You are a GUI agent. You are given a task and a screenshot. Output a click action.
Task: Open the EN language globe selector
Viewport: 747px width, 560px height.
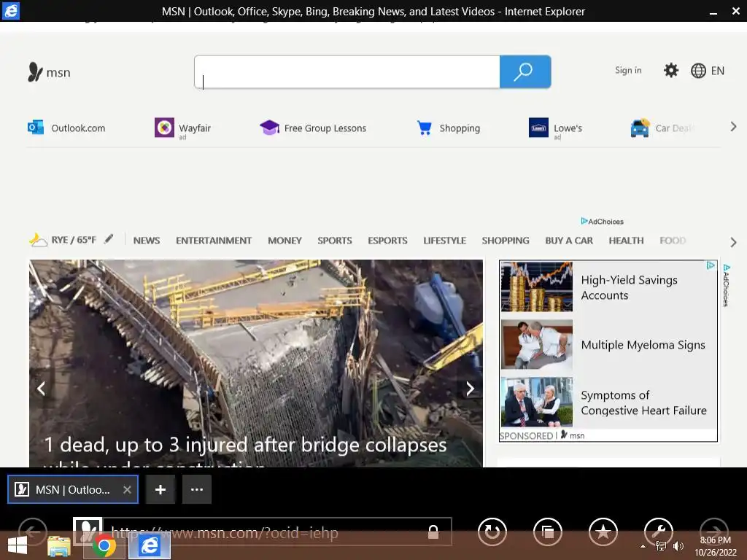(x=708, y=71)
